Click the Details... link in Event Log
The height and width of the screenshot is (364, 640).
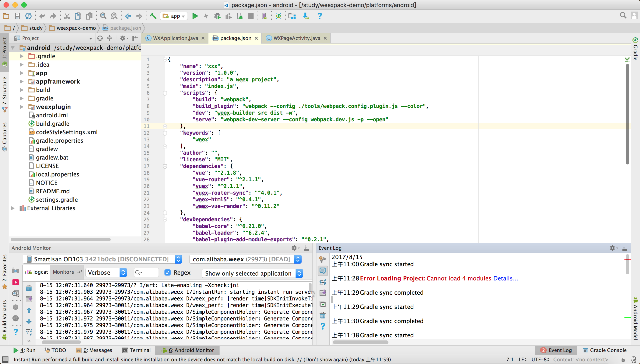(x=506, y=278)
